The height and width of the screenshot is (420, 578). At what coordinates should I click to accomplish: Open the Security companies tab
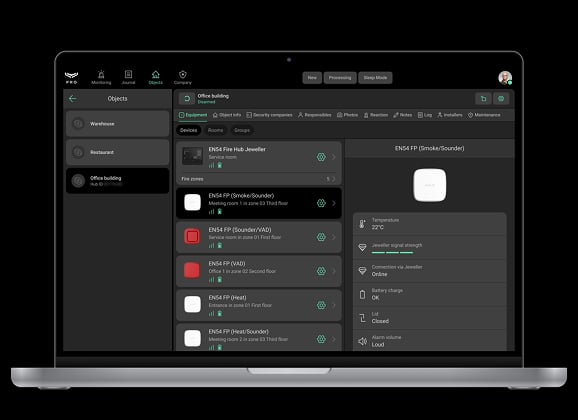point(269,115)
